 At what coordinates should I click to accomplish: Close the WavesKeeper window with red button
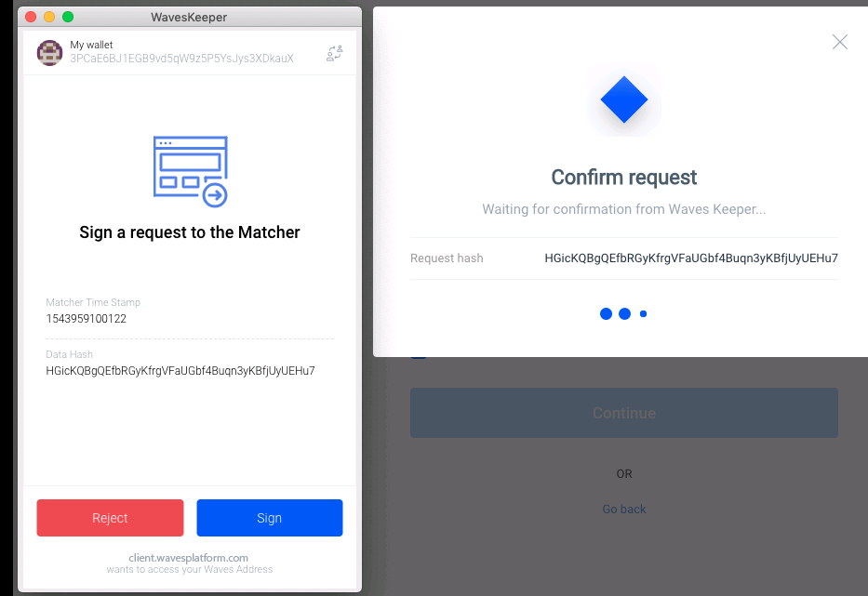[31, 17]
